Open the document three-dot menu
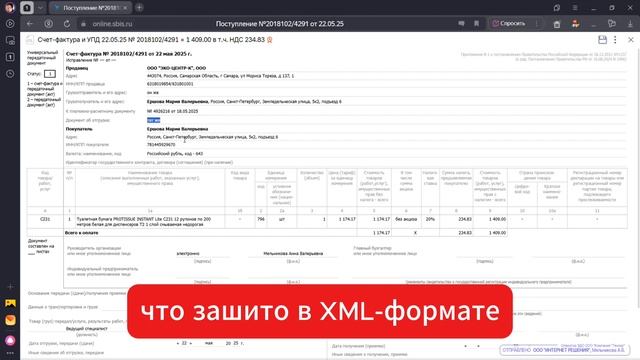Viewport: 640px width, 360px height. [x=615, y=40]
